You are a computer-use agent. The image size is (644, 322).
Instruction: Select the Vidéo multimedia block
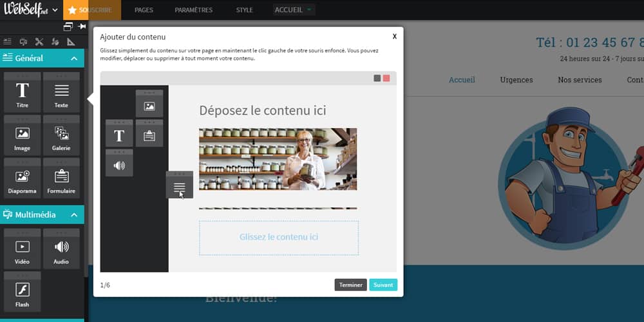22,249
